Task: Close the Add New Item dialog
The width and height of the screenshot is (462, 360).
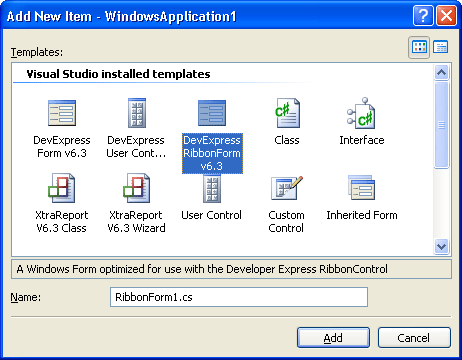Action: [x=446, y=16]
